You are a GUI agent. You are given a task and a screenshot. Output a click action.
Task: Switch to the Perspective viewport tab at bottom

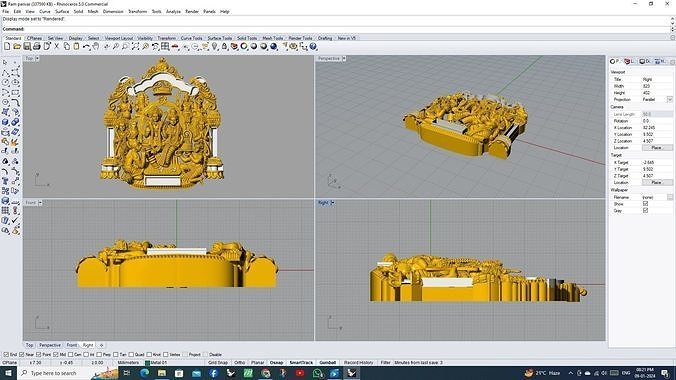pyautogui.click(x=50, y=345)
